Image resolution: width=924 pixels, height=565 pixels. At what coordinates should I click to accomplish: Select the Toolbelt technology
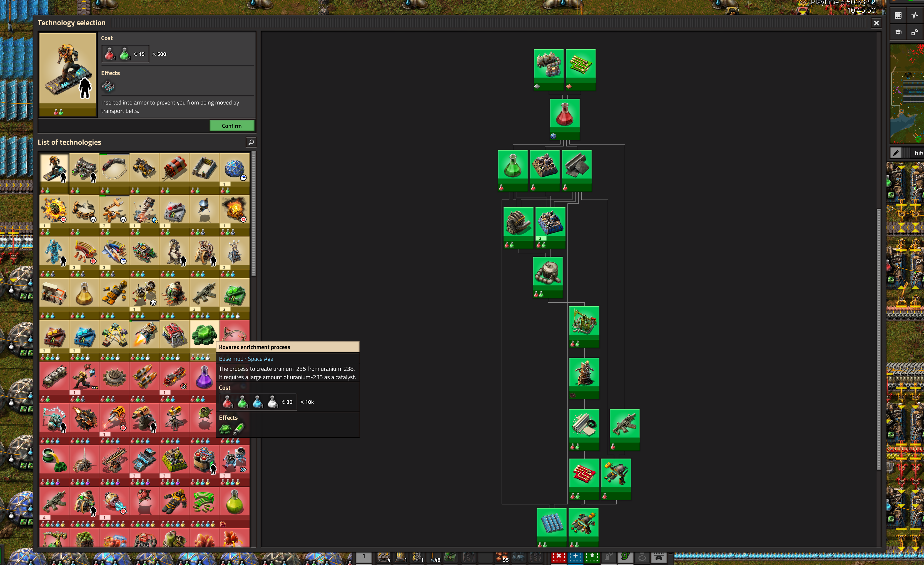[x=84, y=215]
